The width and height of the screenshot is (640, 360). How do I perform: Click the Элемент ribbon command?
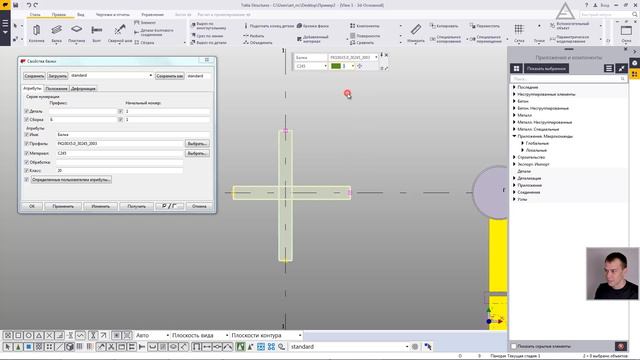[145, 22]
